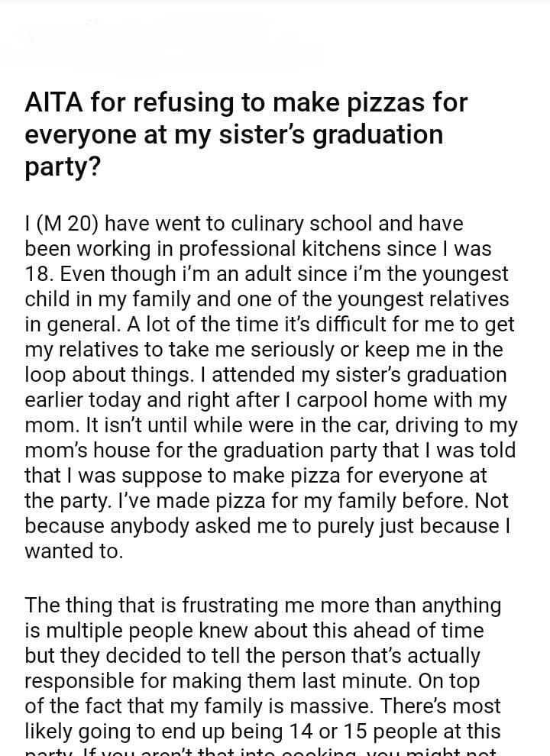Click the word "party?" in the title
The height and width of the screenshot is (756, 550).
(x=63, y=167)
